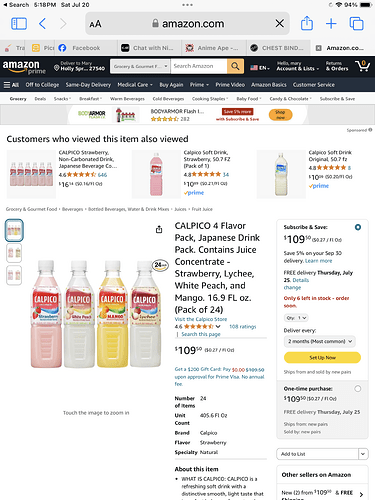The image size is (375, 500).
Task: Open Prime Video in navigation bar
Action: 230,85
